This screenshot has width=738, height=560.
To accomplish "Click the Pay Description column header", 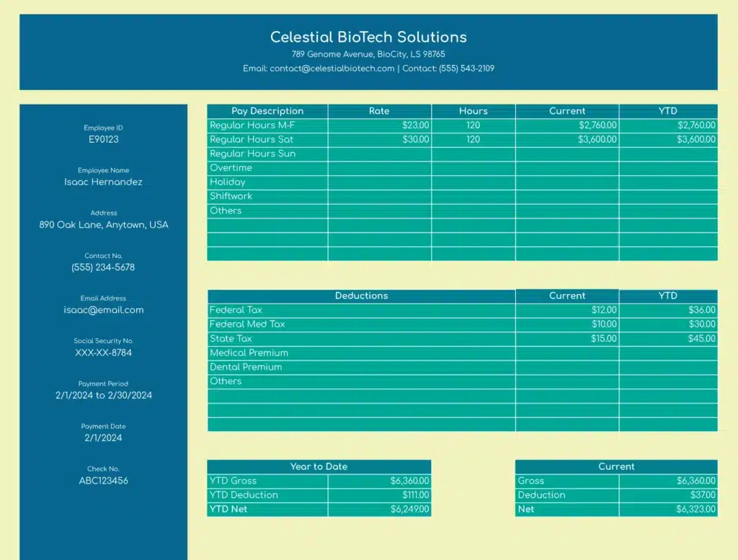I will pos(267,111).
